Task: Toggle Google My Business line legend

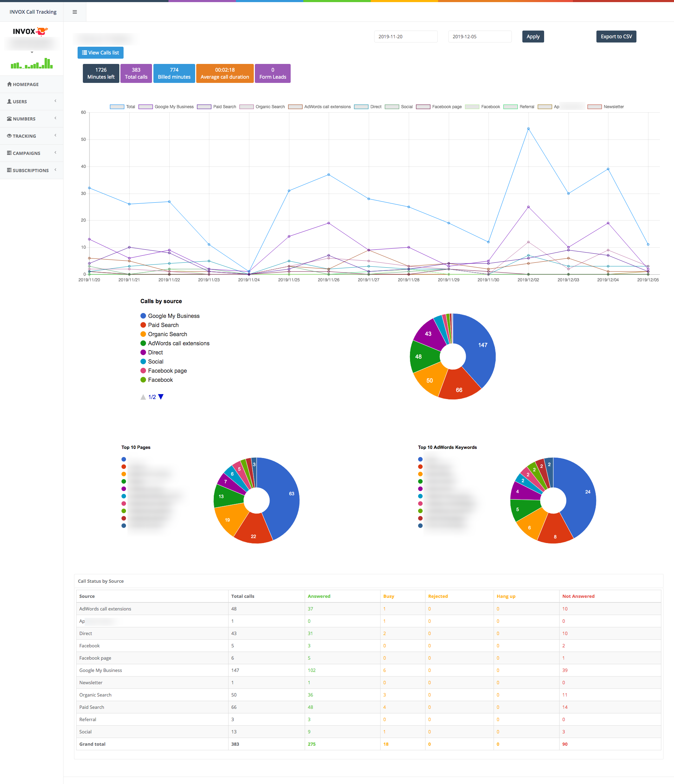Action: tap(166, 107)
